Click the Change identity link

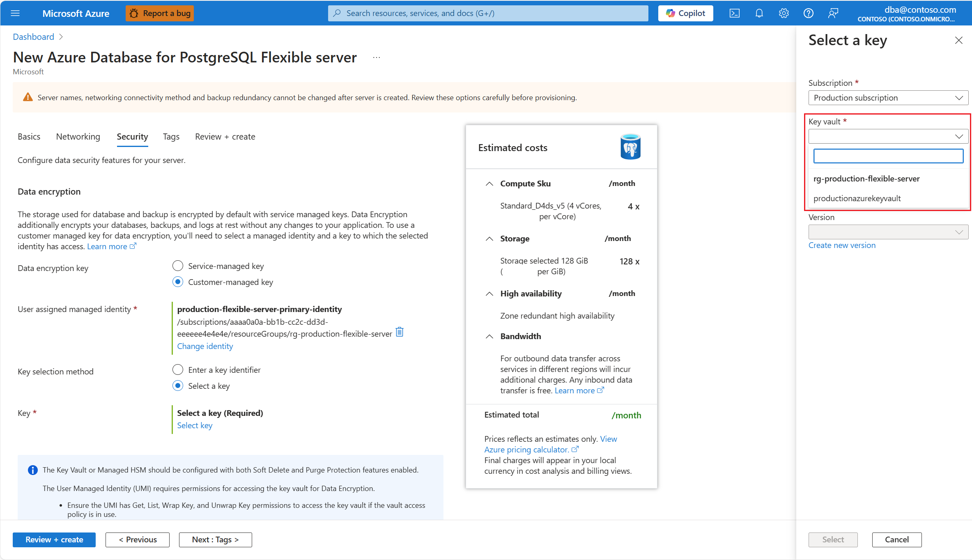pos(205,346)
